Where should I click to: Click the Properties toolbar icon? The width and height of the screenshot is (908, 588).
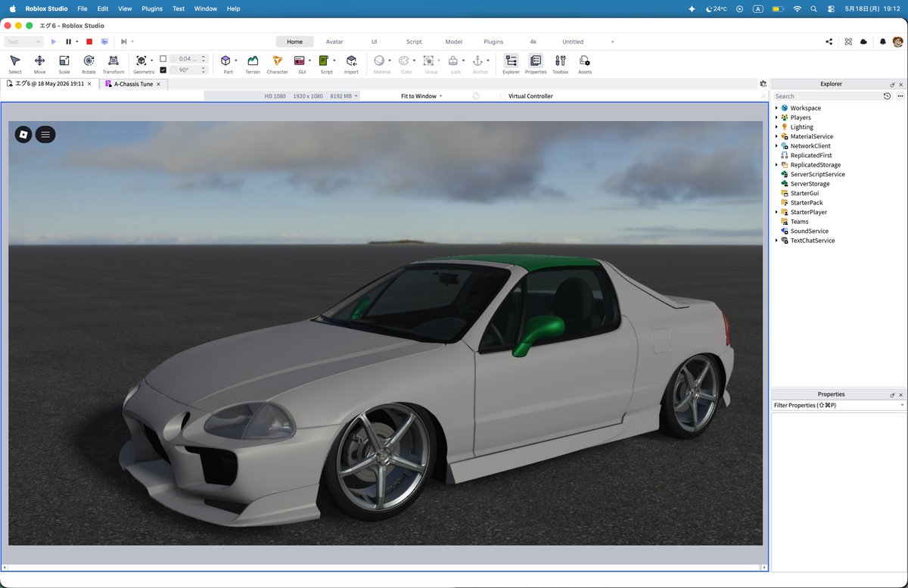tap(536, 61)
